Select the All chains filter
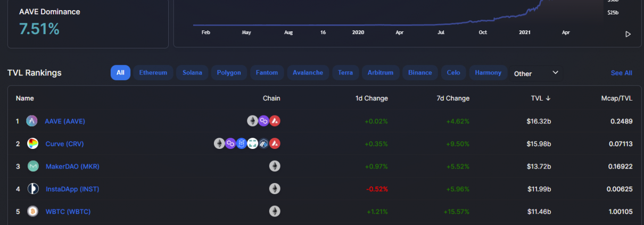Image resolution: width=644 pixels, height=225 pixels. tap(120, 73)
